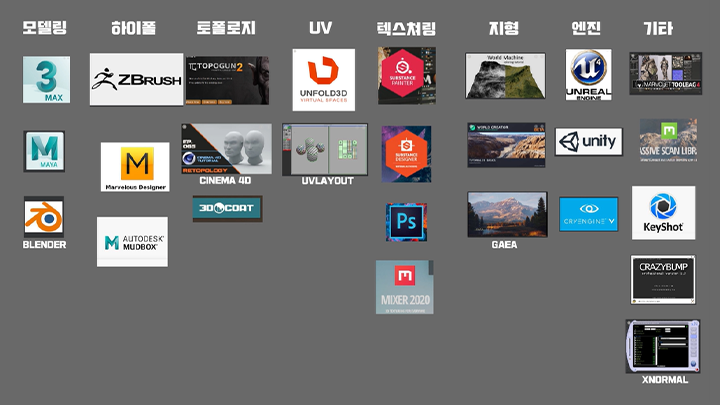Screen dimensions: 720x405
Task: Select the World Machine terrain image
Action: pos(506,76)
